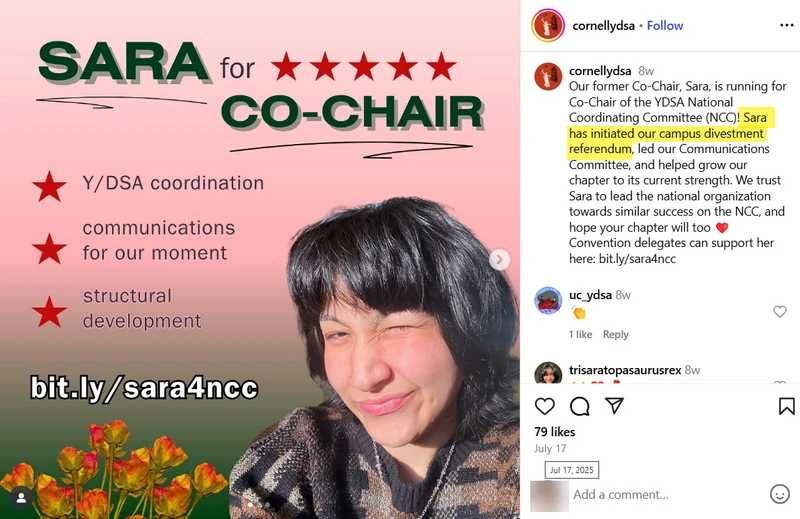Screen dimensions: 800x519
Task: Open cornellydsa profile picture in header
Action: (x=547, y=25)
